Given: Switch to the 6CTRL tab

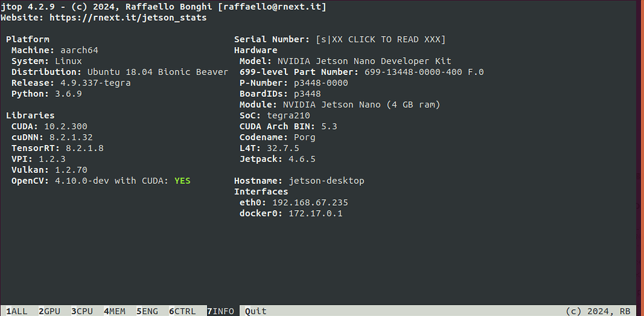Looking at the screenshot, I should pyautogui.click(x=182, y=312).
